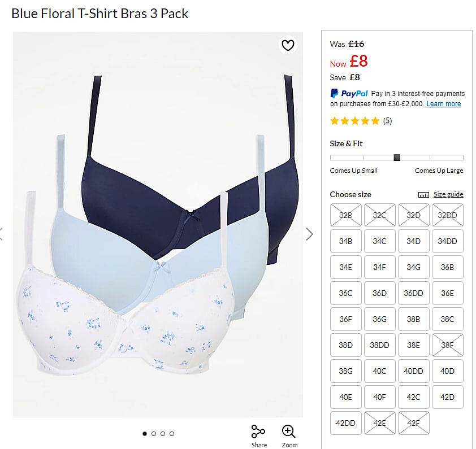The height and width of the screenshot is (449, 476).
Task: Click the ruler icon beside Size guide
Action: (423, 195)
